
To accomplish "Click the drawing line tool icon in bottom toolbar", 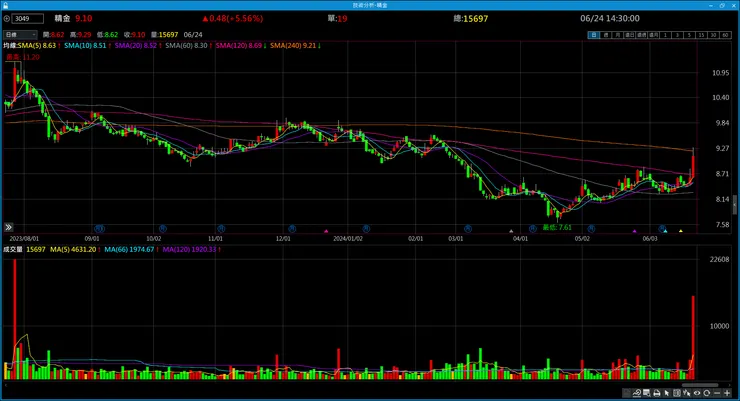I will (x=637, y=393).
